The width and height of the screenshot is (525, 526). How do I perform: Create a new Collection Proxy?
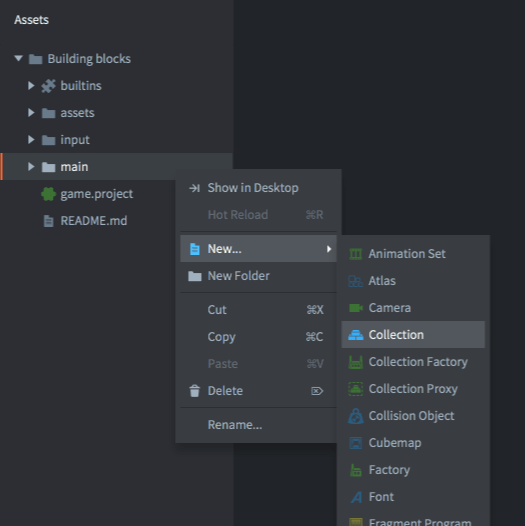tap(413, 389)
